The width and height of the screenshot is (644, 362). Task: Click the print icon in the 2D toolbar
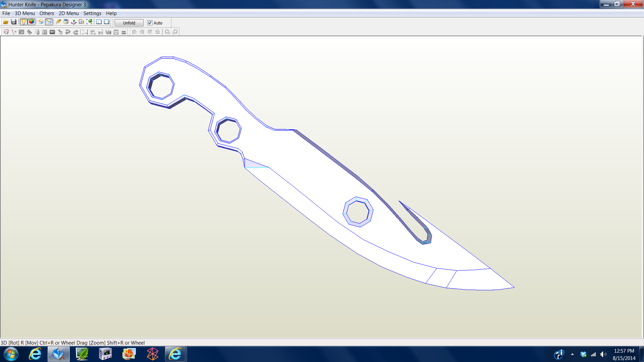pos(124,32)
